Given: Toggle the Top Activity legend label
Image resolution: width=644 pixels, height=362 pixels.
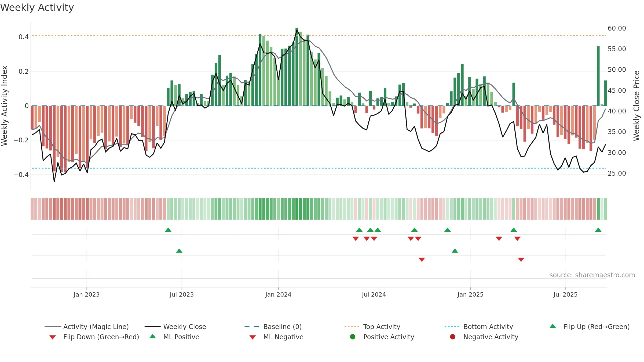Looking at the screenshot, I should 382,327.
